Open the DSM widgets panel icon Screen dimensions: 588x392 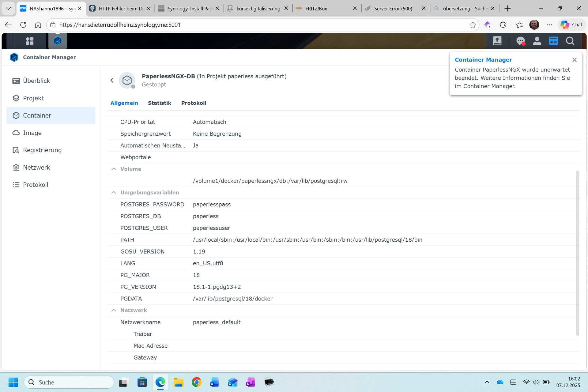[553, 41]
